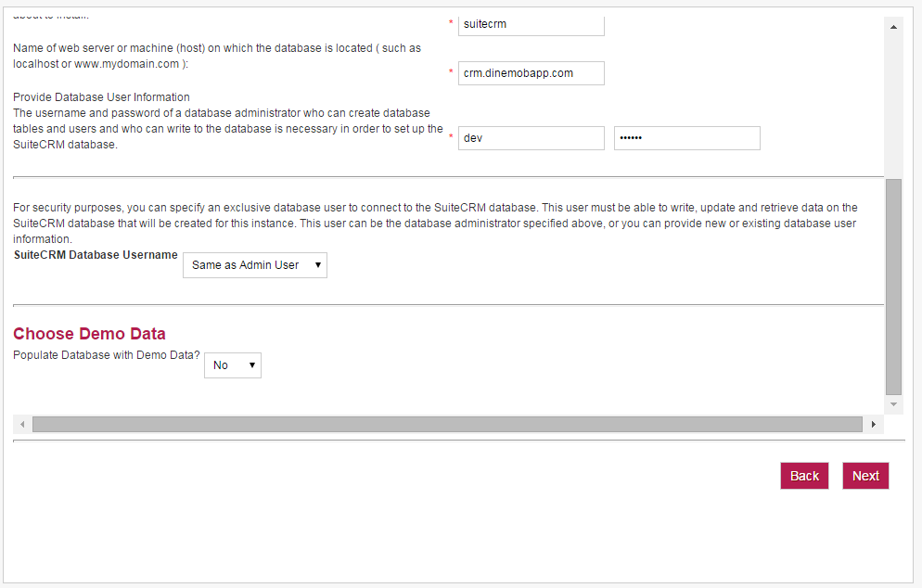Click the vertical scrollbar up arrow
Screen dimensions: 922x588
[894, 27]
